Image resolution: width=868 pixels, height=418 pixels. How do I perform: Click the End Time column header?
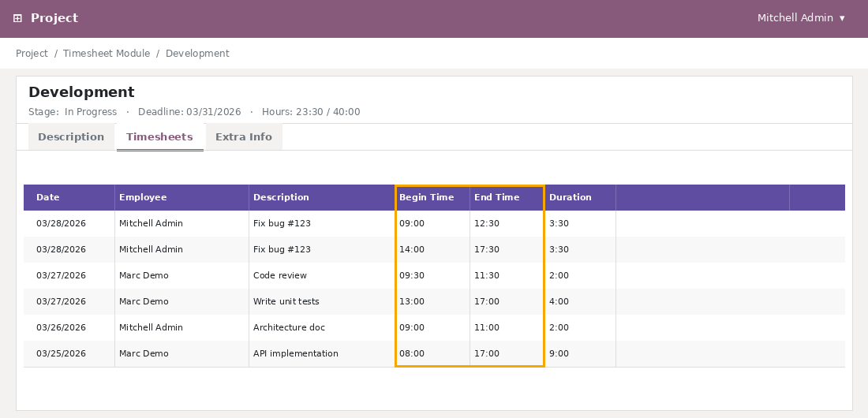pyautogui.click(x=507, y=197)
